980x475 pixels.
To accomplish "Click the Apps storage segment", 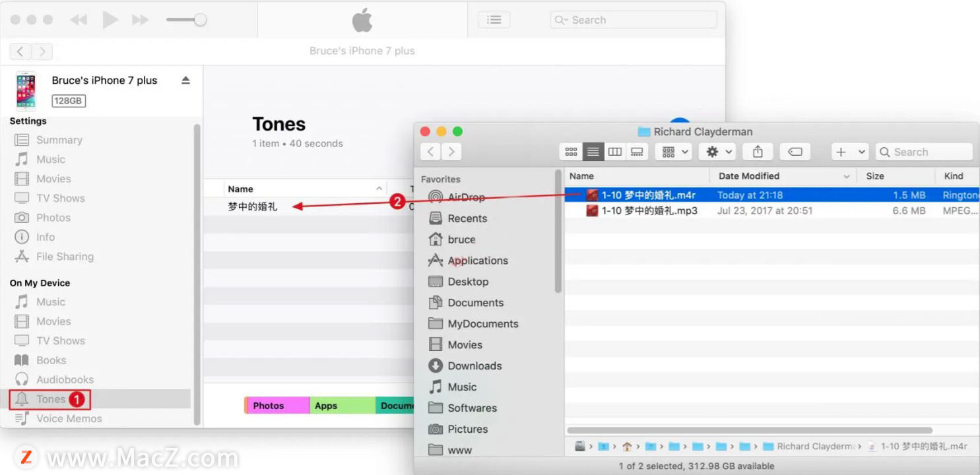I will tap(343, 406).
